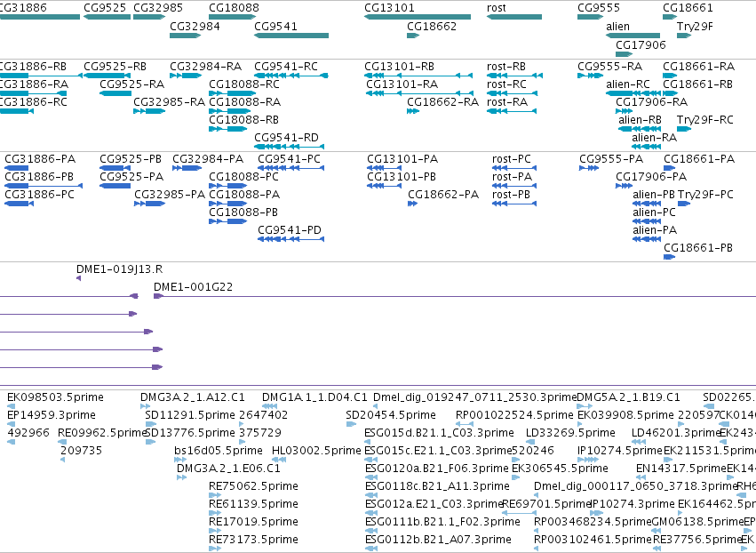756x553 pixels.
Task: Click the EK306545.5prime EST
Action: (516, 477)
